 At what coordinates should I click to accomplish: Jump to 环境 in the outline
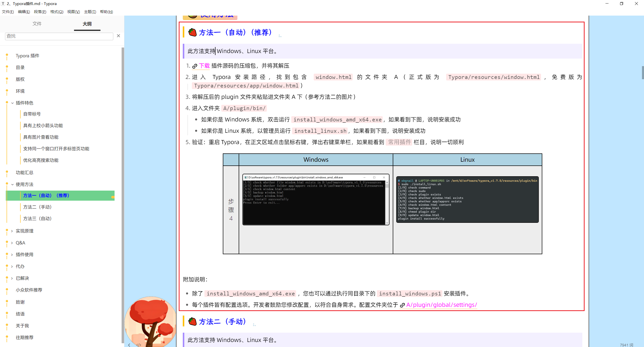(x=20, y=91)
